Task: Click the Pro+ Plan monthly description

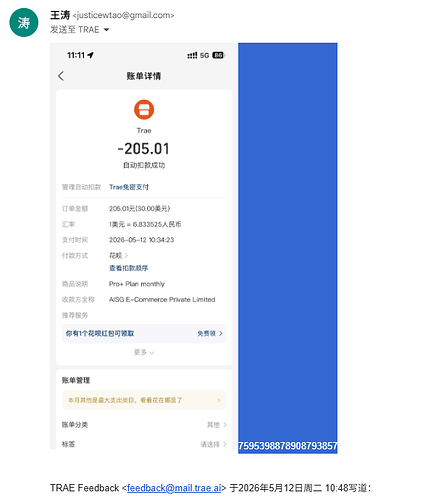Action: (x=137, y=284)
